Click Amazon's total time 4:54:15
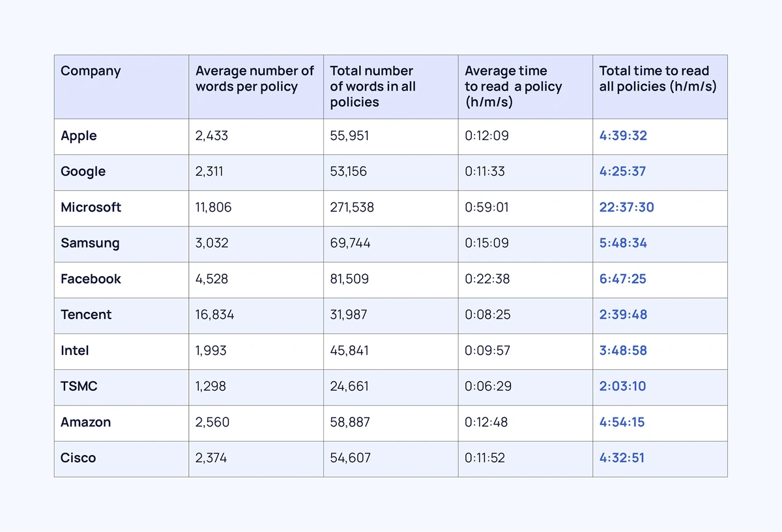The image size is (782, 532). pos(622,423)
